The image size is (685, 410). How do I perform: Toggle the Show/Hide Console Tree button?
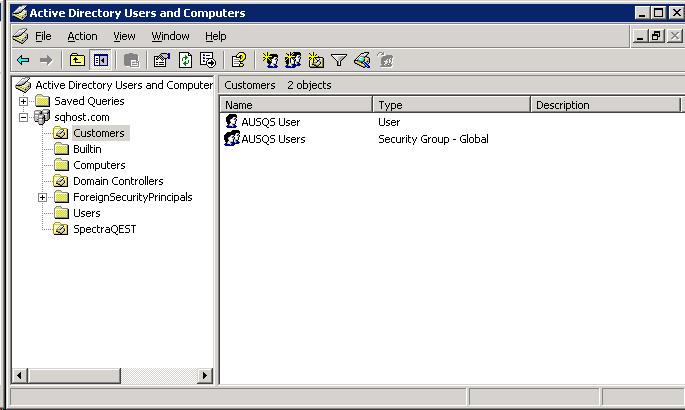click(x=101, y=60)
